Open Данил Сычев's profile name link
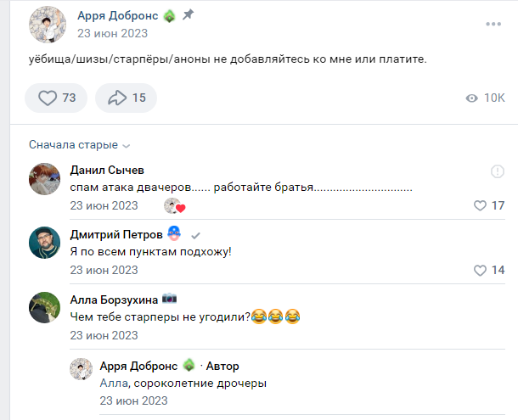This screenshot has height=420, width=518. pyautogui.click(x=107, y=170)
